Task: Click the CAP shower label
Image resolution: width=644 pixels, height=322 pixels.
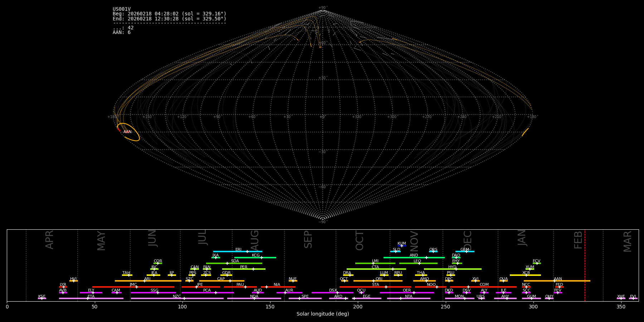Action: [x=221, y=279]
